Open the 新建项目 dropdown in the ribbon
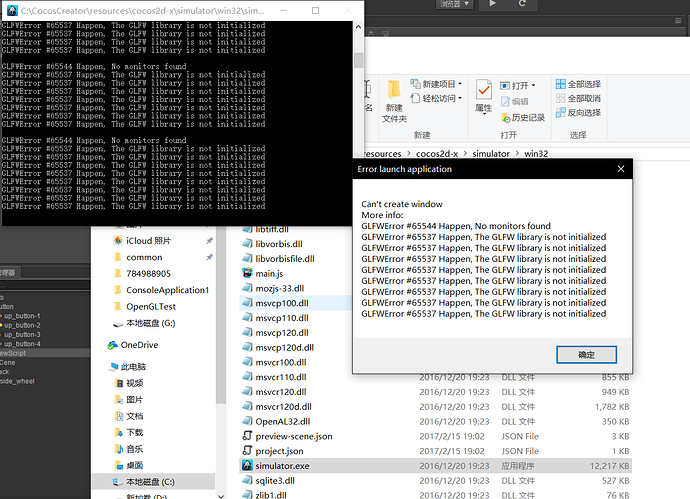 (436, 84)
